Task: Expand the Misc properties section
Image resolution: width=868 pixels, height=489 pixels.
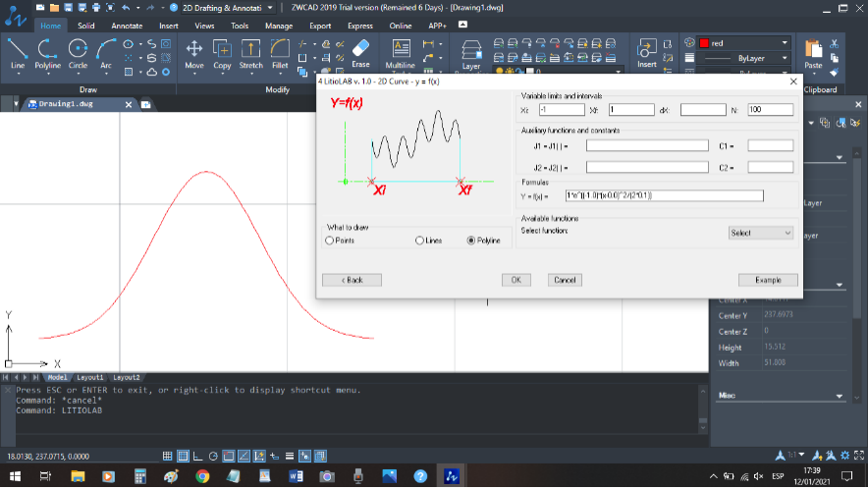Action: [x=840, y=396]
